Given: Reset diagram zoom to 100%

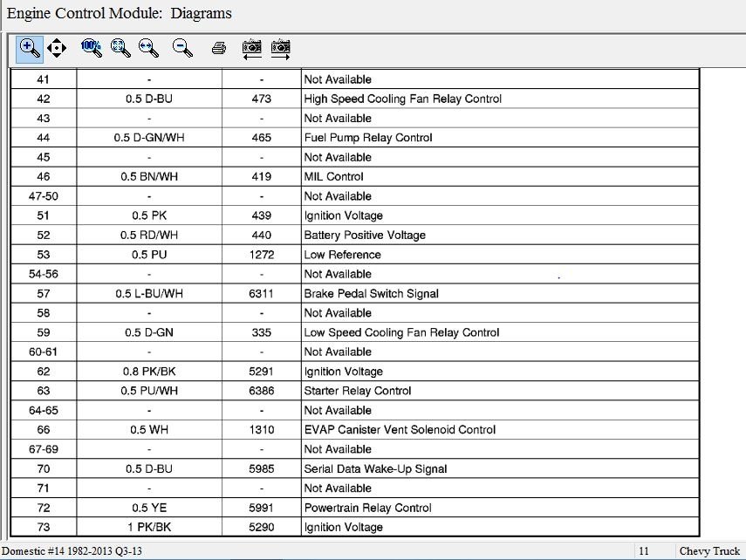Looking at the screenshot, I should tap(91, 48).
